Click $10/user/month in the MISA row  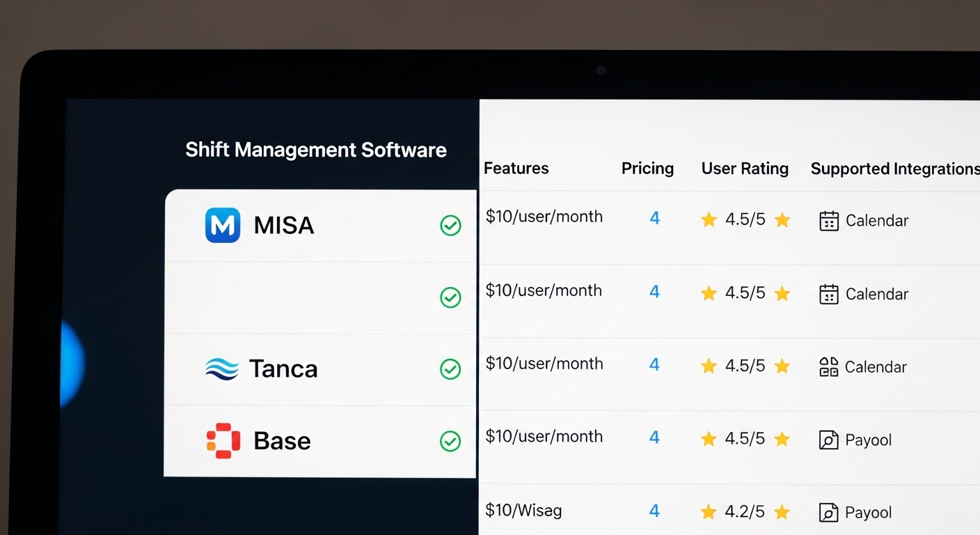point(544,217)
